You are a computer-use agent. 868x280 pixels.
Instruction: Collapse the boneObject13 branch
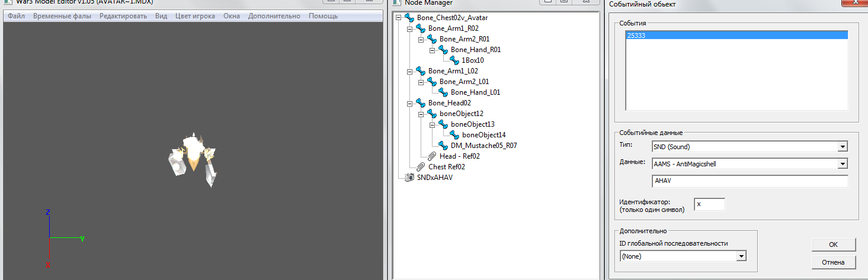pyautogui.click(x=433, y=124)
